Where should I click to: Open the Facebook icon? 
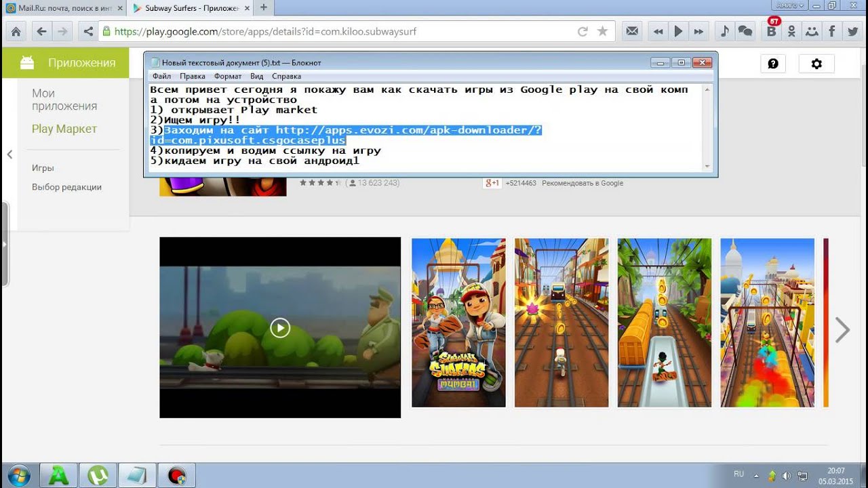pyautogui.click(x=832, y=31)
